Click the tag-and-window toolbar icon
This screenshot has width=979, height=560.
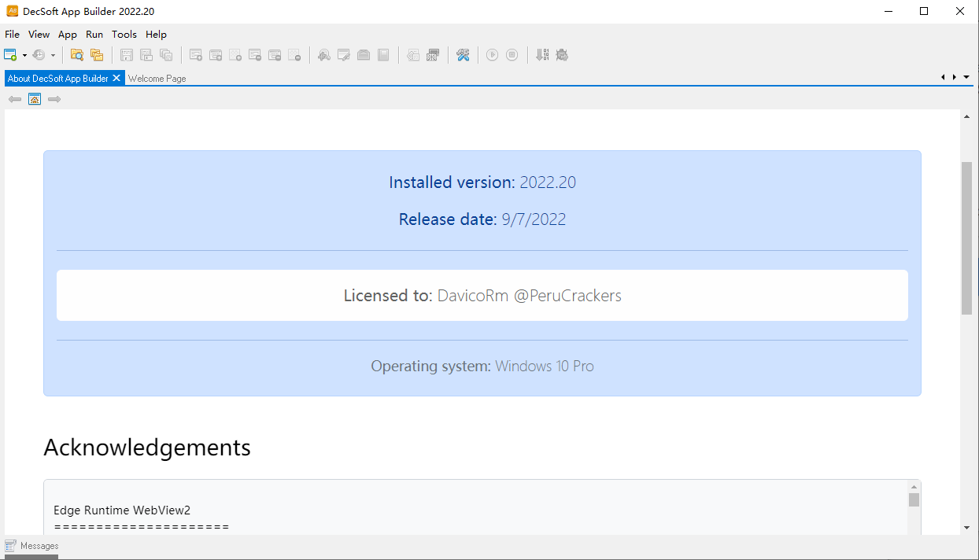tap(413, 55)
